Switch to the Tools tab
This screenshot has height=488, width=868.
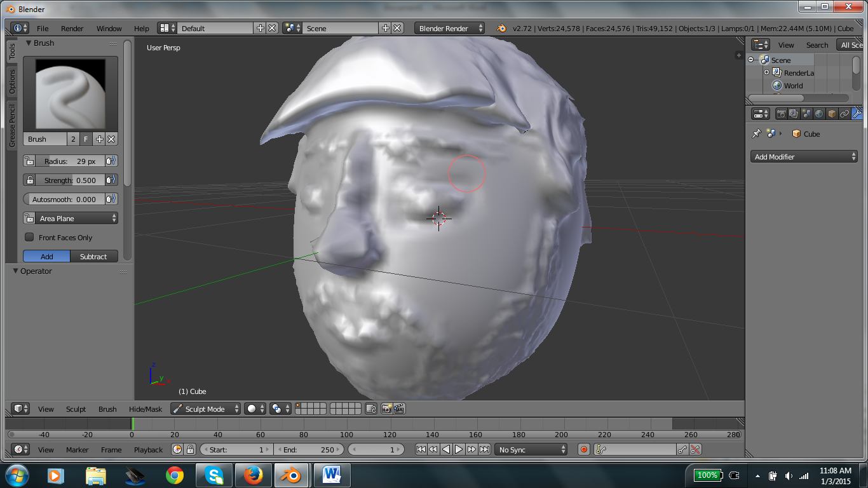(11, 51)
